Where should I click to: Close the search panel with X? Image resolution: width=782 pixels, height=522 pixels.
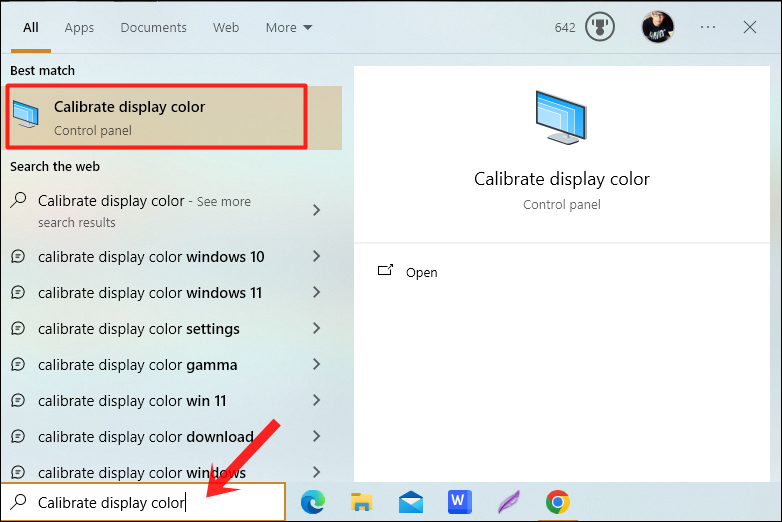coord(750,27)
